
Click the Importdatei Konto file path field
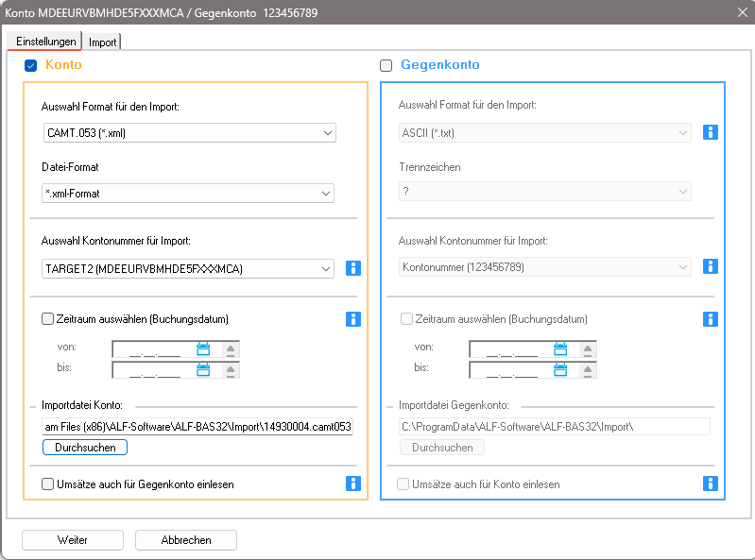[197, 427]
